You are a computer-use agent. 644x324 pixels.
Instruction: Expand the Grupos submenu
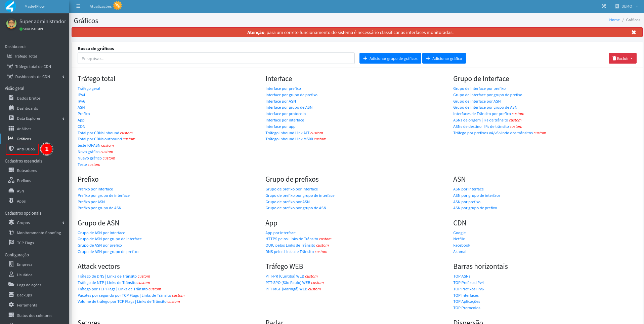click(x=23, y=222)
